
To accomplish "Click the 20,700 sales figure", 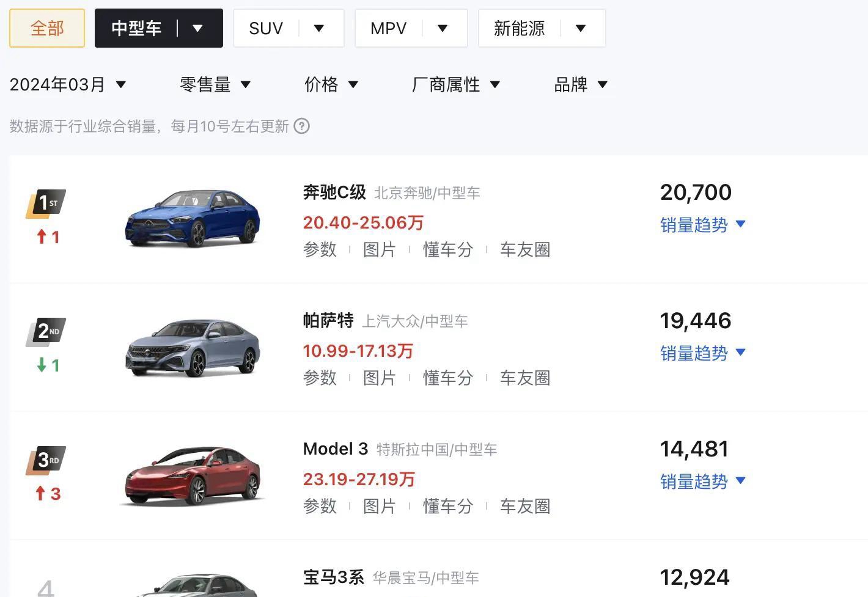I will coord(696,192).
